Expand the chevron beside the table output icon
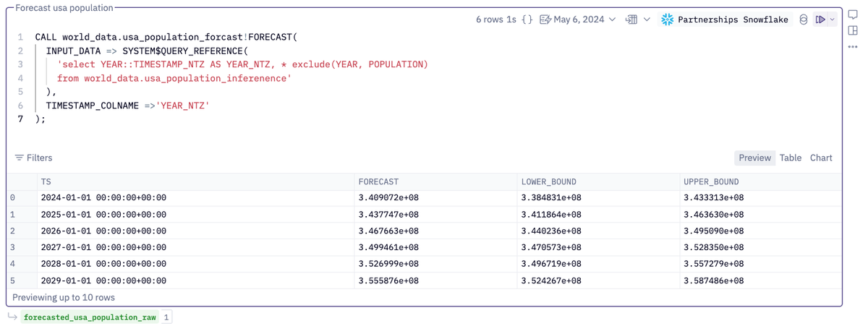The height and width of the screenshot is (326, 868). pos(647,20)
